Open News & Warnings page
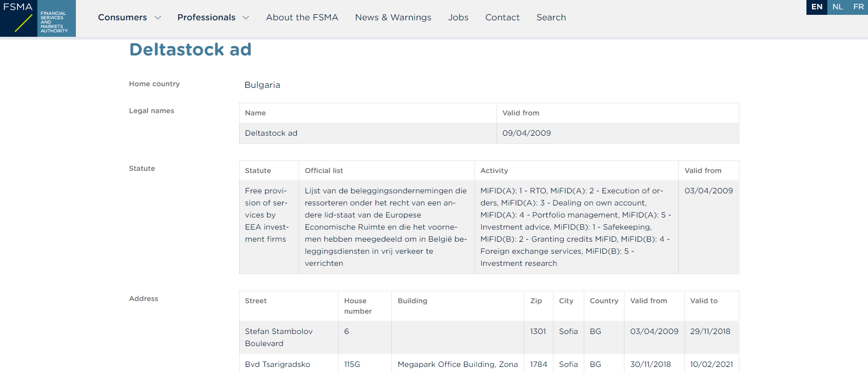This screenshot has height=373, width=868. coord(393,18)
